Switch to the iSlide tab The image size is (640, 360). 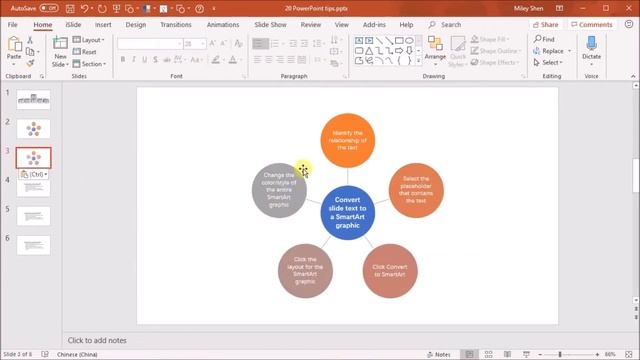click(x=73, y=25)
